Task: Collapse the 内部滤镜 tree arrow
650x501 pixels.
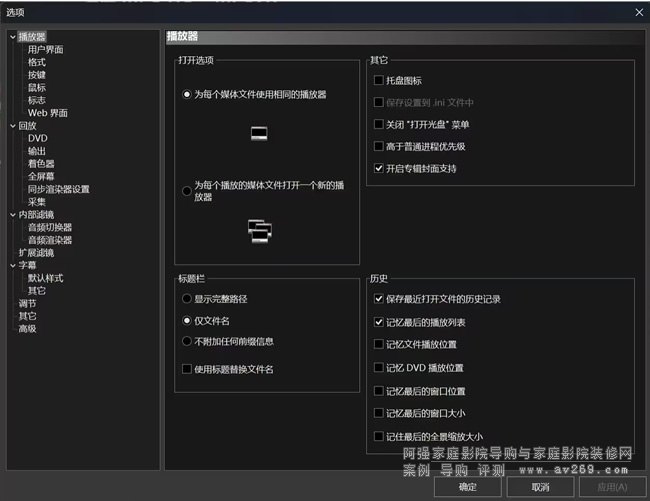Action: [12, 214]
